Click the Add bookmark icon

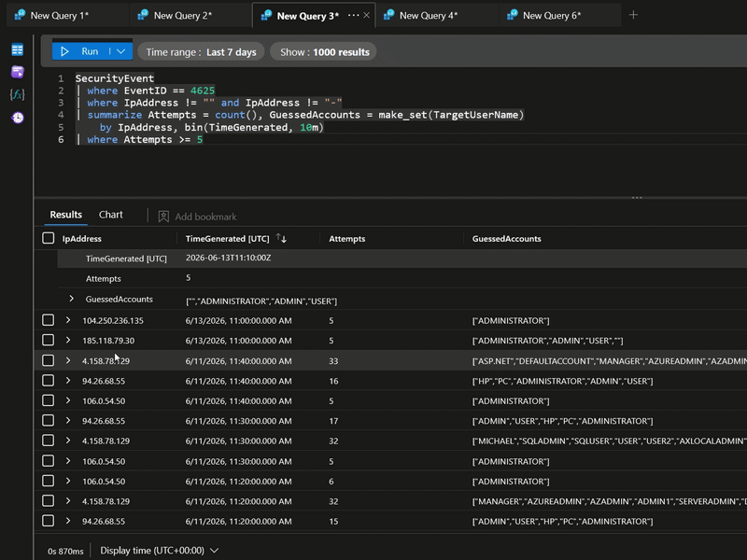163,217
